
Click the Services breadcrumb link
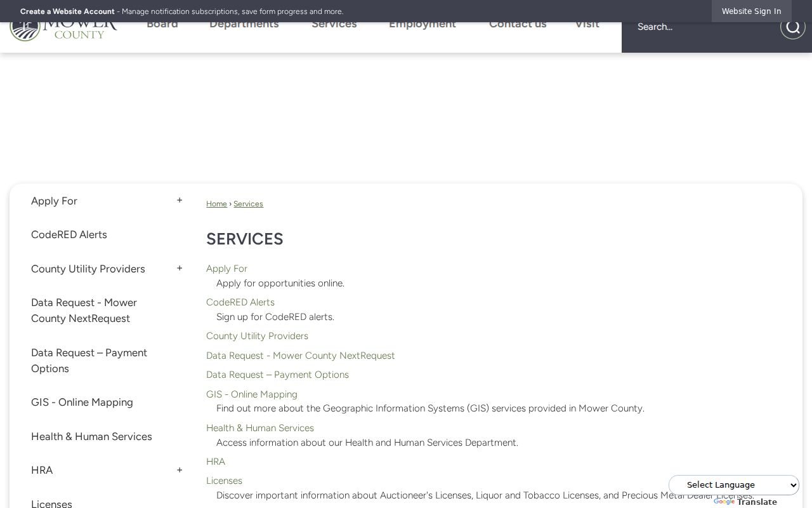[x=248, y=204]
